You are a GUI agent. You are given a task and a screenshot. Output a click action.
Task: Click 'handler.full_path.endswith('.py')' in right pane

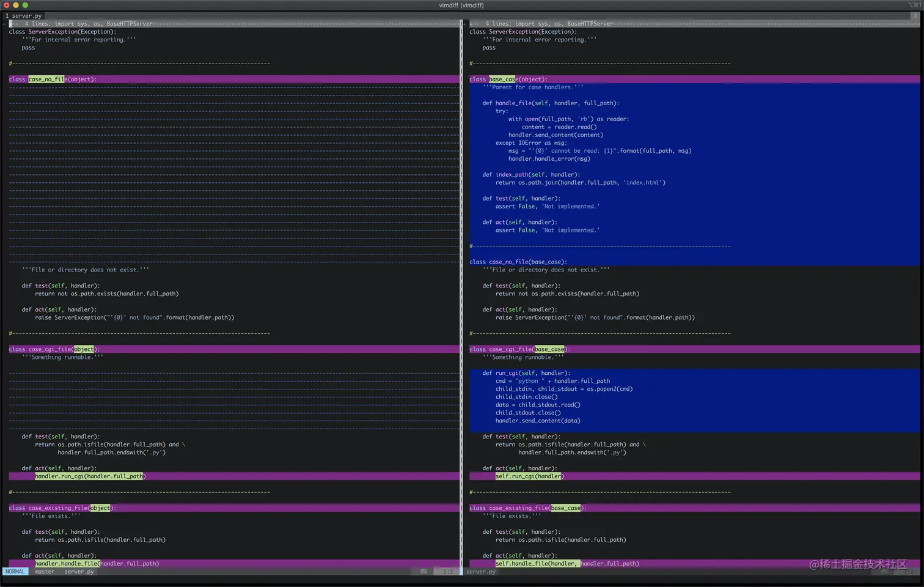(573, 453)
